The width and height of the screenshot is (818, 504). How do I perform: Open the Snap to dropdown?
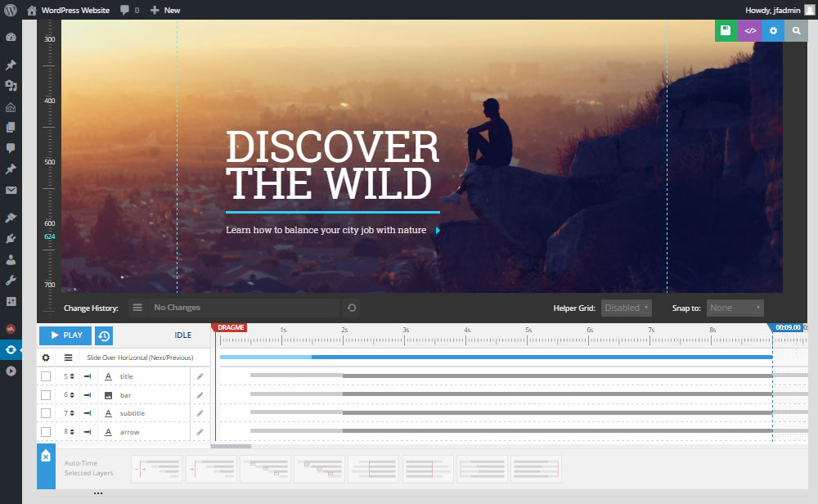(x=735, y=308)
